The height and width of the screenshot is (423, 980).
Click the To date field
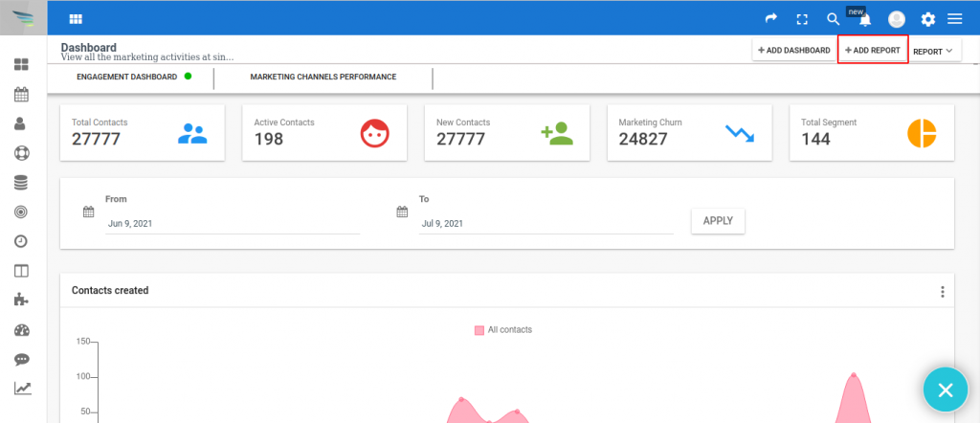(x=546, y=223)
